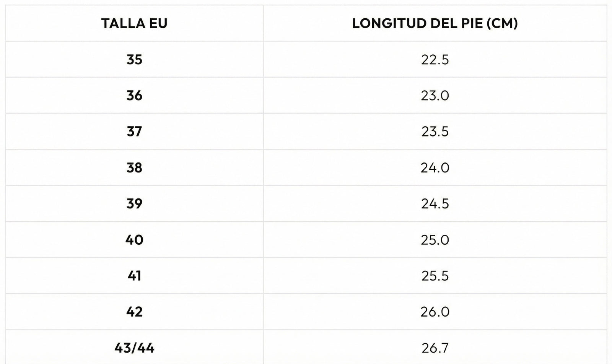
Task: Select the 24.0 length cell
Action: (435, 167)
